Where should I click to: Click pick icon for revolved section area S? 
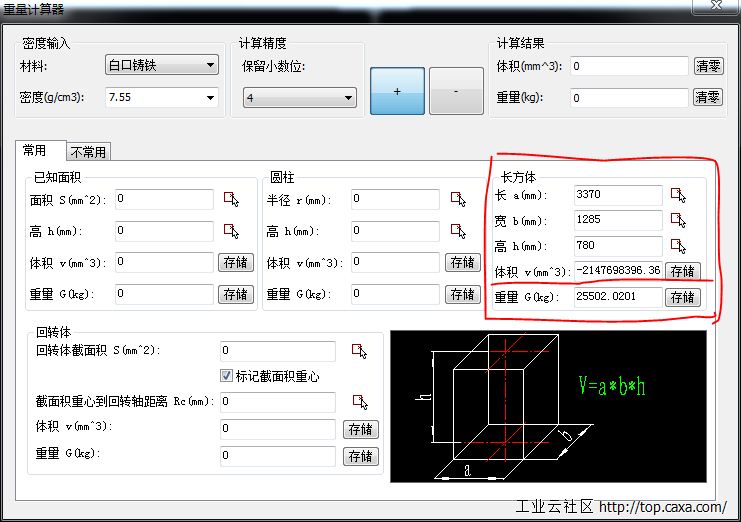(359, 350)
